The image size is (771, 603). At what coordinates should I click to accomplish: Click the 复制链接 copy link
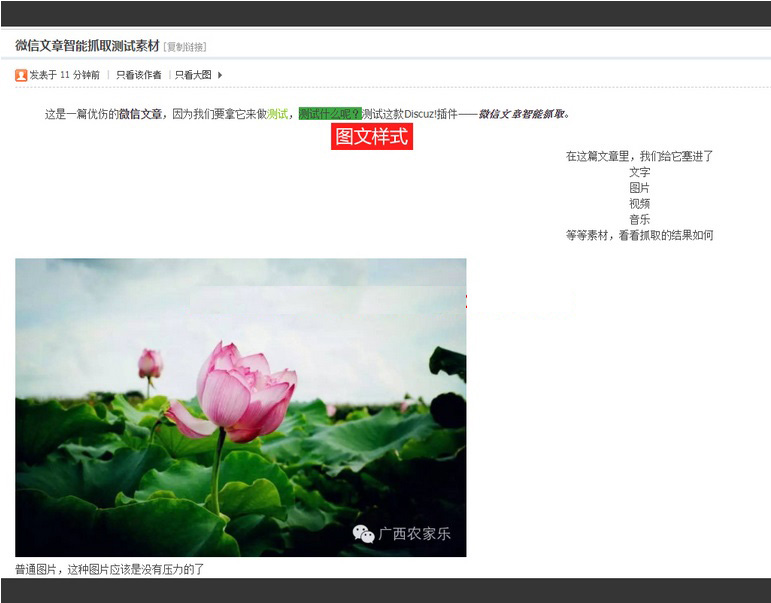point(185,47)
